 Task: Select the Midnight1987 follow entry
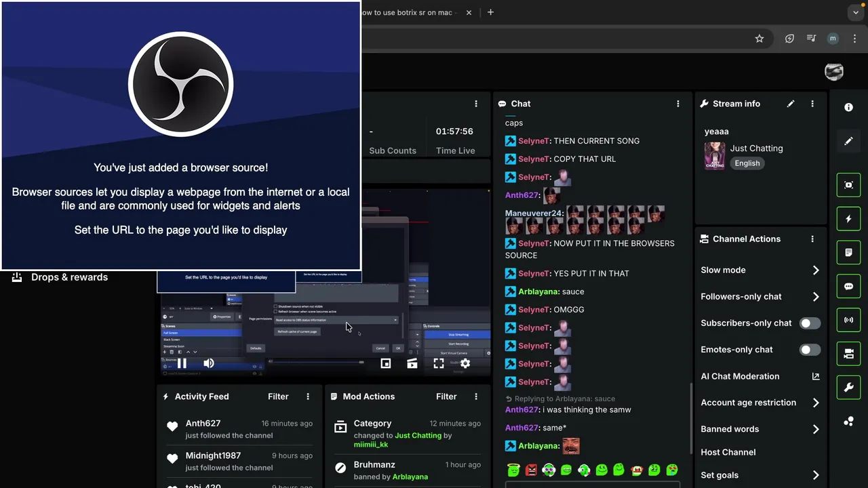239,461
